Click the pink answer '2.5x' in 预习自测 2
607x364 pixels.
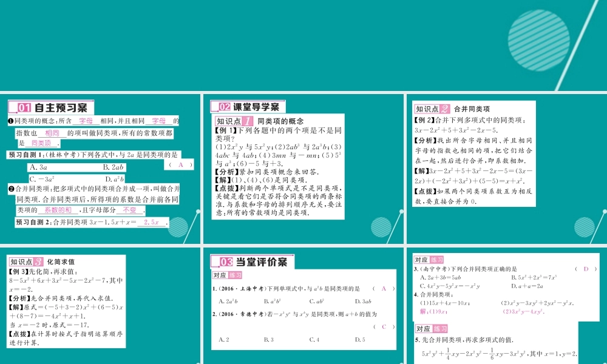(x=151, y=222)
